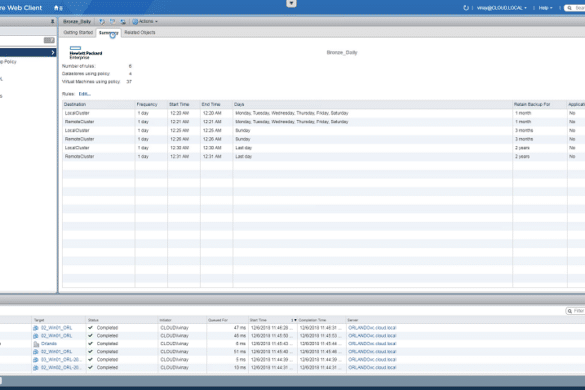Screen dimensions: 585x390
Task: Switch to the Getting Started tab
Action: 78,32
